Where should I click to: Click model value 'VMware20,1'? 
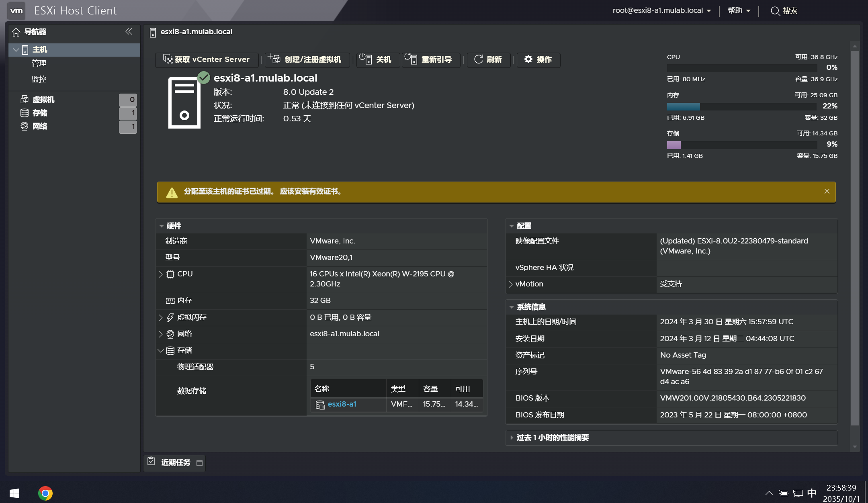[331, 258]
